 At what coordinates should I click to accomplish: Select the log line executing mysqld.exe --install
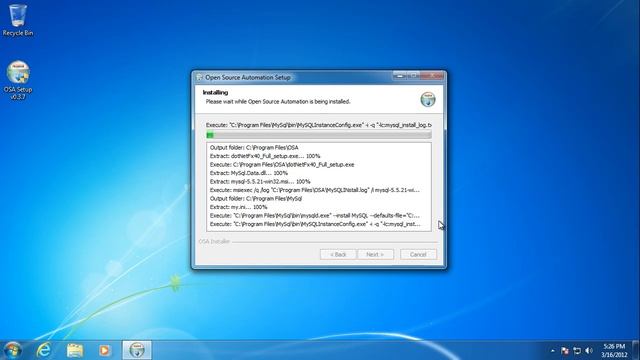click(x=315, y=216)
